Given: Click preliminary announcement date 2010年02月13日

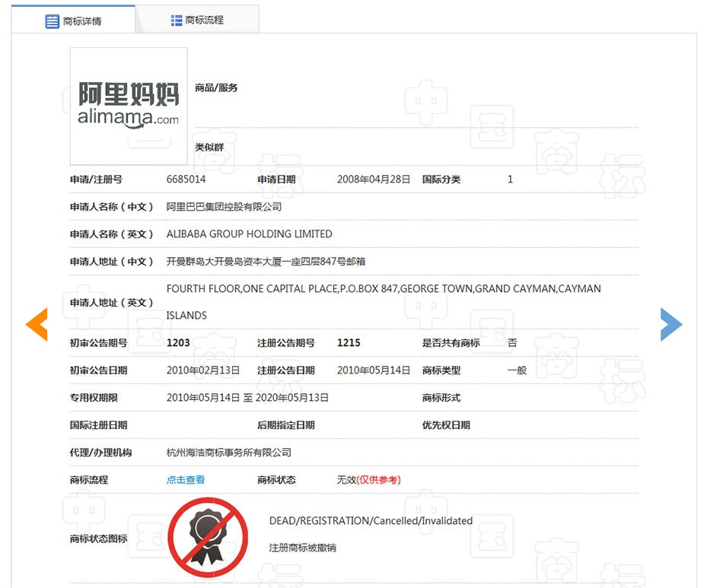Looking at the screenshot, I should 203,370.
